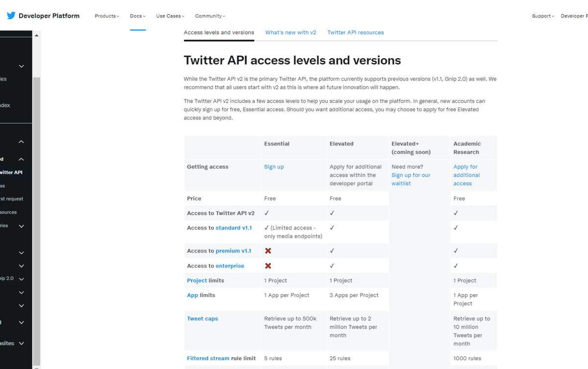The width and height of the screenshot is (588, 369).
Task: Open the premium v1.1 link
Action: tap(233, 251)
